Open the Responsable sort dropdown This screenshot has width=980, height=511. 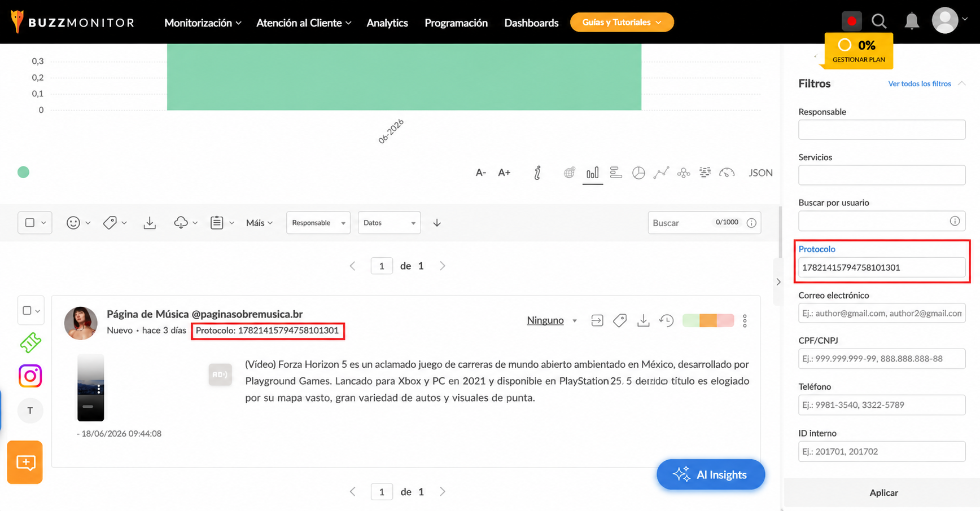click(x=318, y=223)
